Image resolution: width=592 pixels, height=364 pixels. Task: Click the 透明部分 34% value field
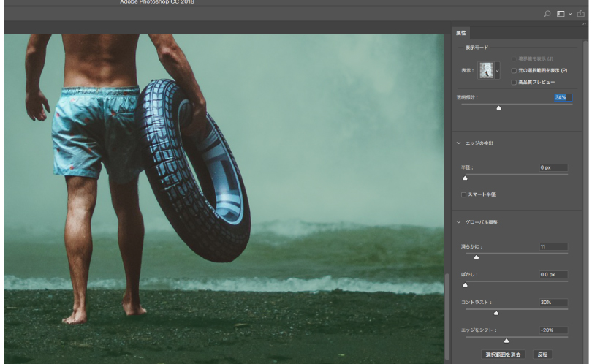pyautogui.click(x=563, y=97)
